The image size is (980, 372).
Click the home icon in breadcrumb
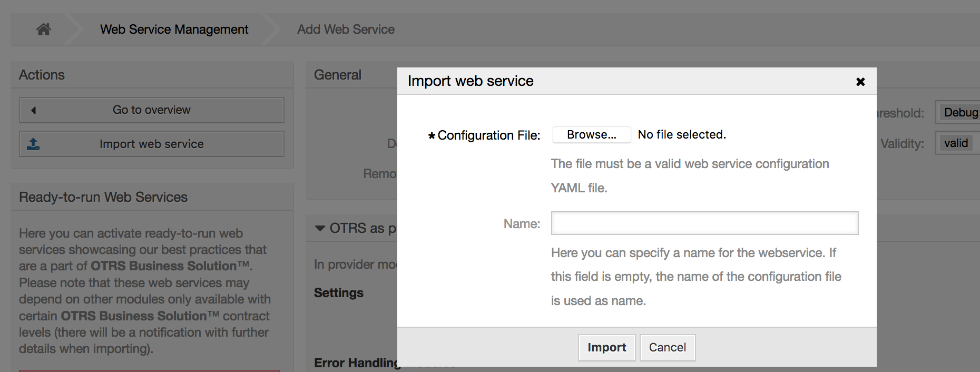[44, 30]
